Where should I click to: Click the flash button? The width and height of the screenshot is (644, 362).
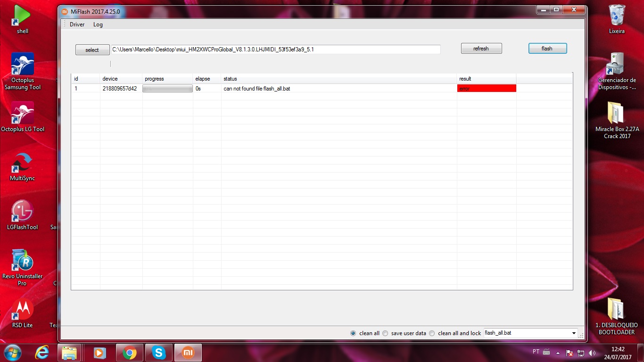547,49
